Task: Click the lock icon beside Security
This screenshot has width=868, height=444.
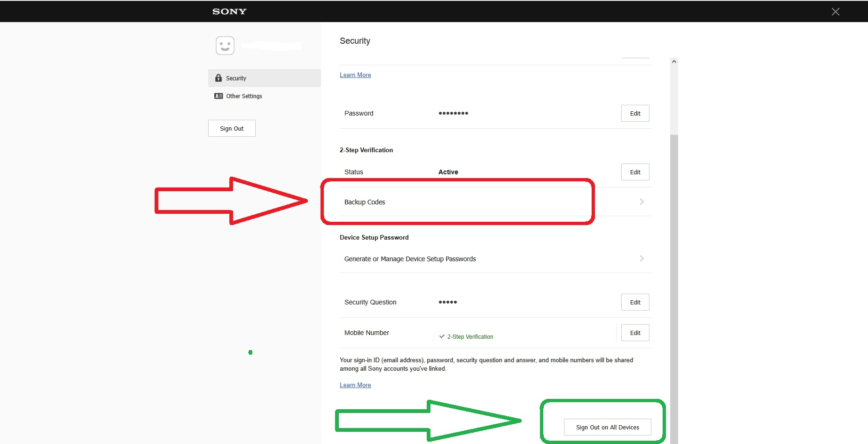Action: pyautogui.click(x=219, y=78)
